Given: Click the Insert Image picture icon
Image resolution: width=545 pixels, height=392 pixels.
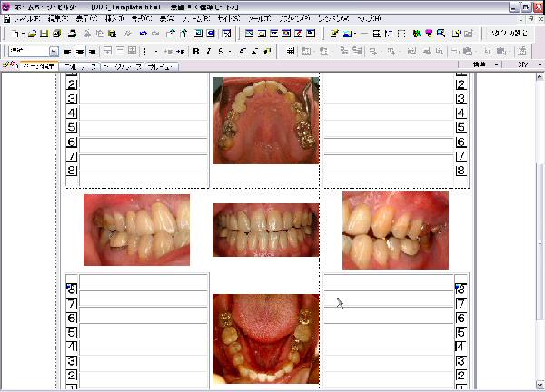Looking at the screenshot, I should (x=347, y=34).
